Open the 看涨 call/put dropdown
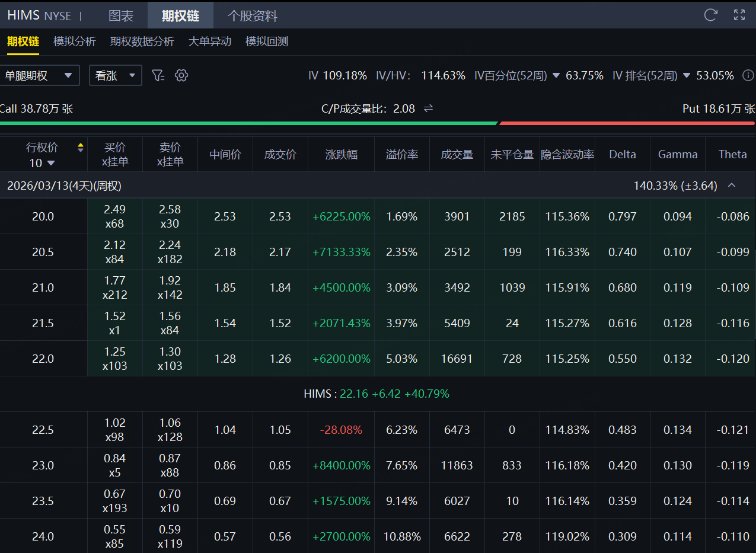The height and width of the screenshot is (553, 756). point(115,75)
